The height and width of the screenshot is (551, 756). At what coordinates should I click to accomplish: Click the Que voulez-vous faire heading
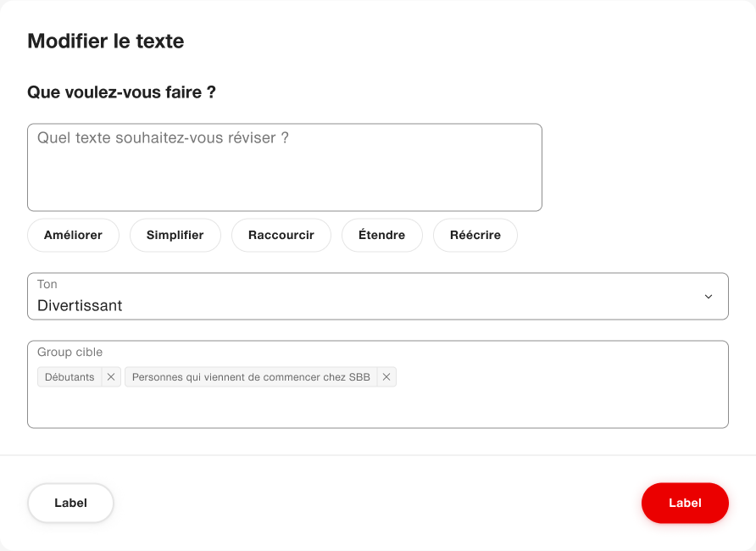tap(121, 92)
